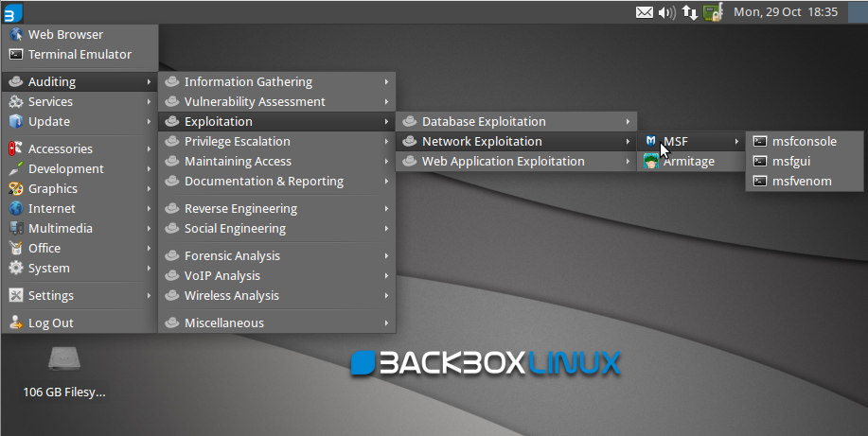Image resolution: width=868 pixels, height=436 pixels.
Task: Expand the Information Gathering submenu arrow
Action: click(386, 82)
